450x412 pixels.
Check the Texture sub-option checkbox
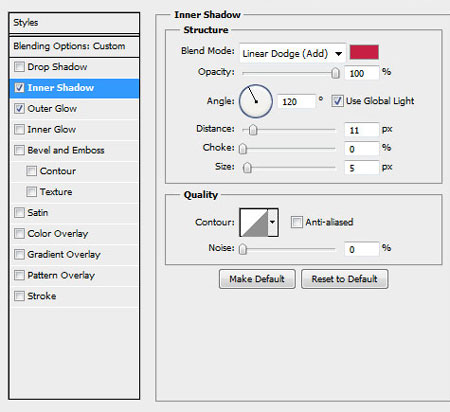tap(31, 192)
